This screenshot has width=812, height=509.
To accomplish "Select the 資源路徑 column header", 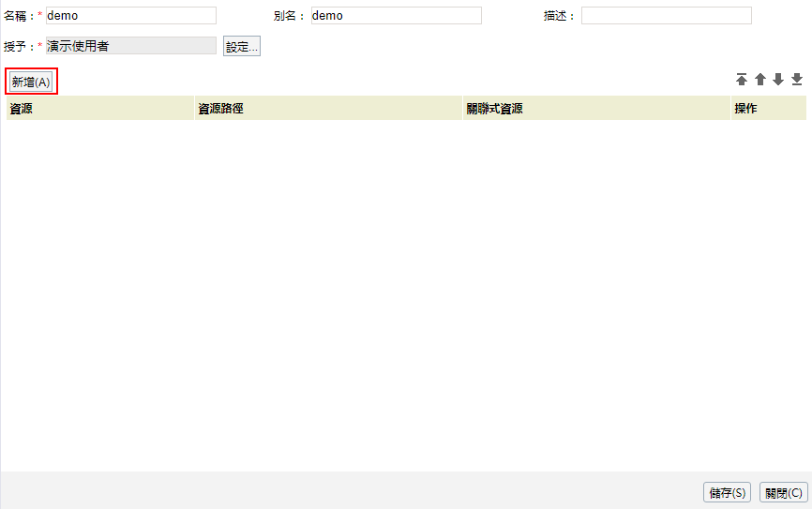I will tap(220, 109).
